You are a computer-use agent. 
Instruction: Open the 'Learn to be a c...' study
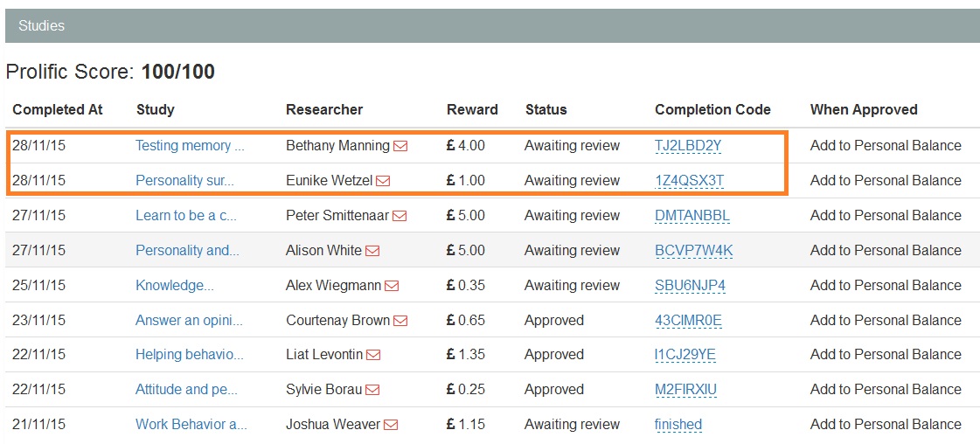click(185, 216)
